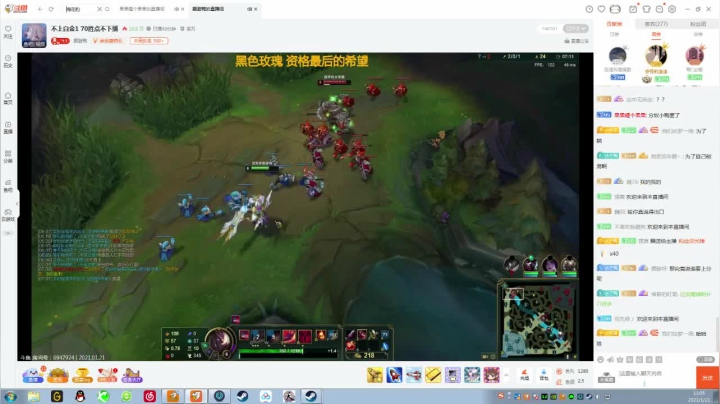
Task: Open the categories grid in left sidebar
Action: (x=8, y=157)
